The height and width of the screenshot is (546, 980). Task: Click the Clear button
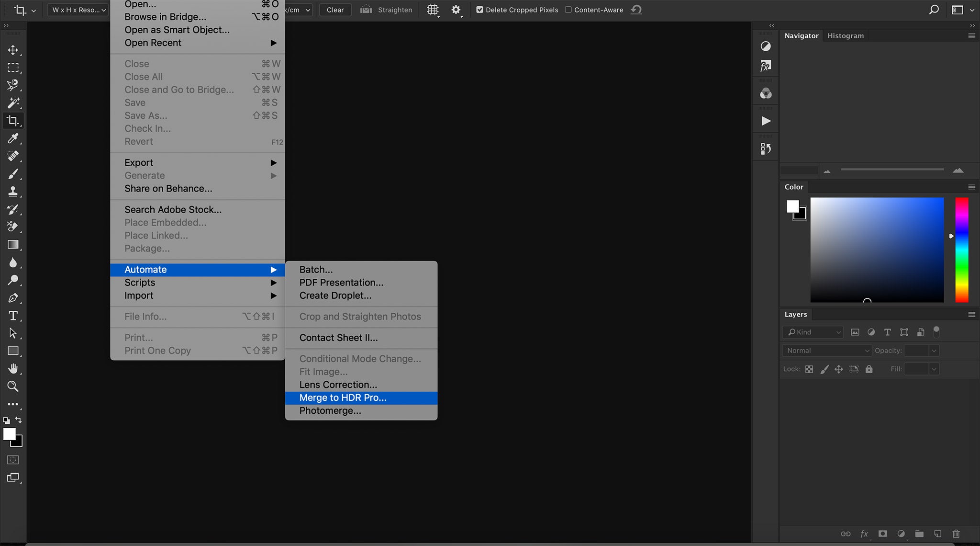tap(335, 10)
